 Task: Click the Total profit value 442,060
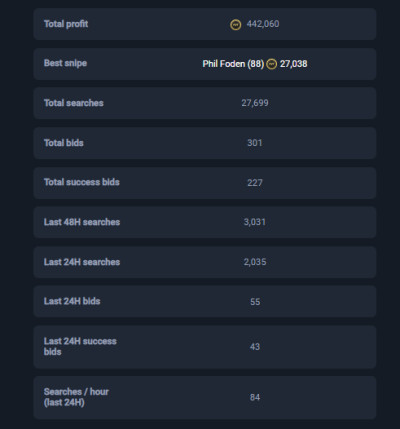(x=263, y=24)
